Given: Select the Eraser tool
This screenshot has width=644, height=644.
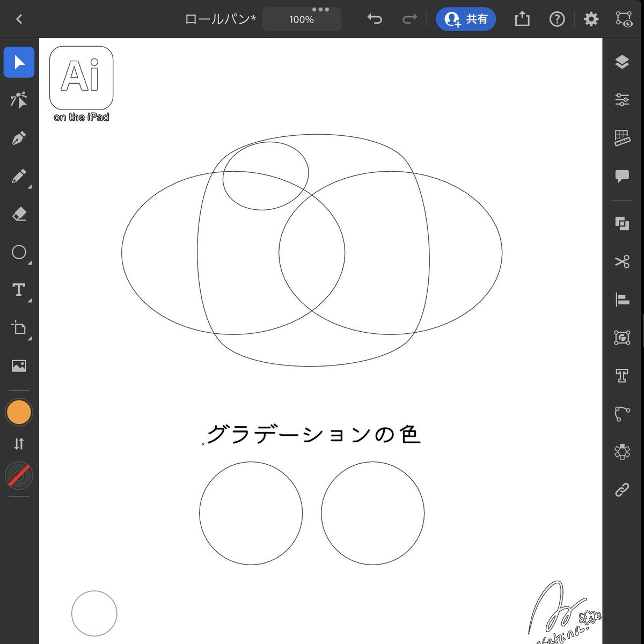Looking at the screenshot, I should [x=19, y=215].
